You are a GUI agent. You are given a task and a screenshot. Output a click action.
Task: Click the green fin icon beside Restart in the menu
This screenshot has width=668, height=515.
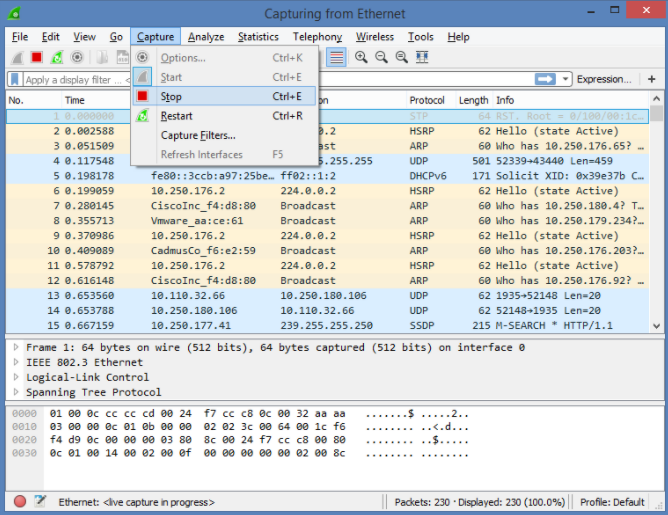point(142,115)
